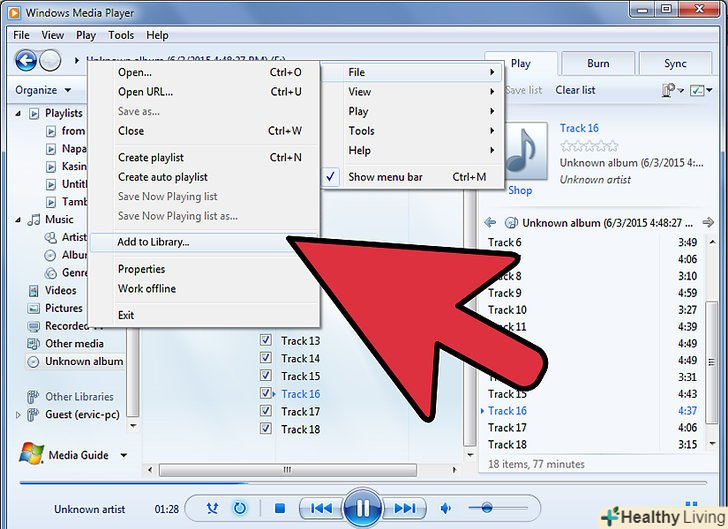Uncheck the Track 18 checkbox
Screen dimensions: 728x529
pos(266,428)
